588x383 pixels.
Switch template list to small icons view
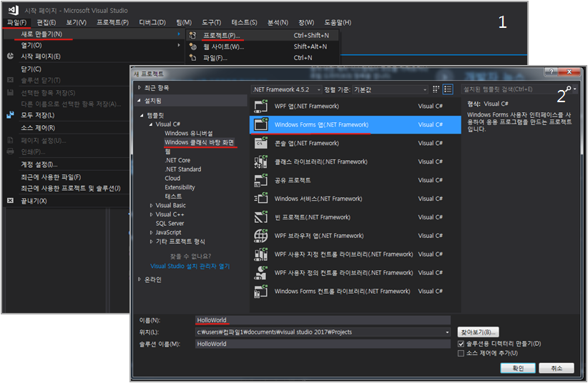pos(436,89)
